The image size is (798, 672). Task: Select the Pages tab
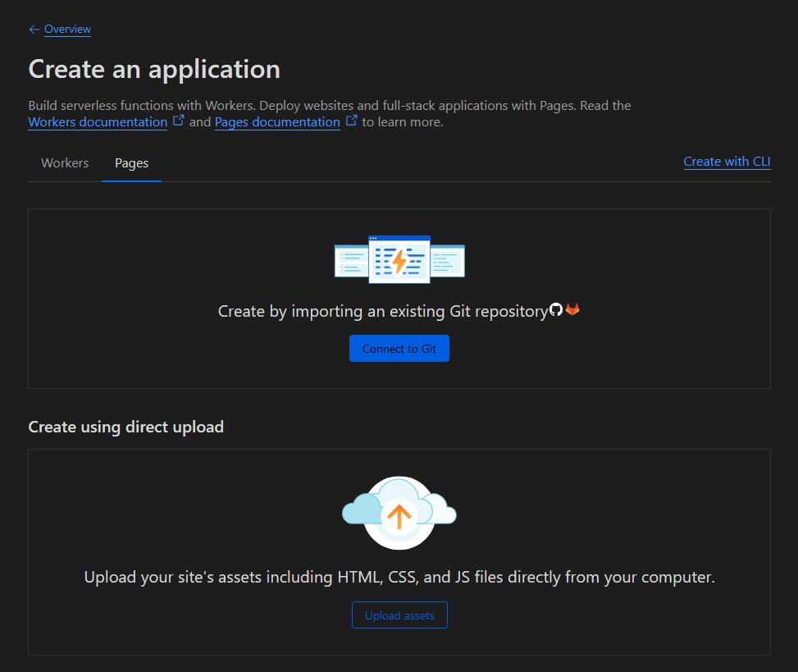[x=131, y=162]
